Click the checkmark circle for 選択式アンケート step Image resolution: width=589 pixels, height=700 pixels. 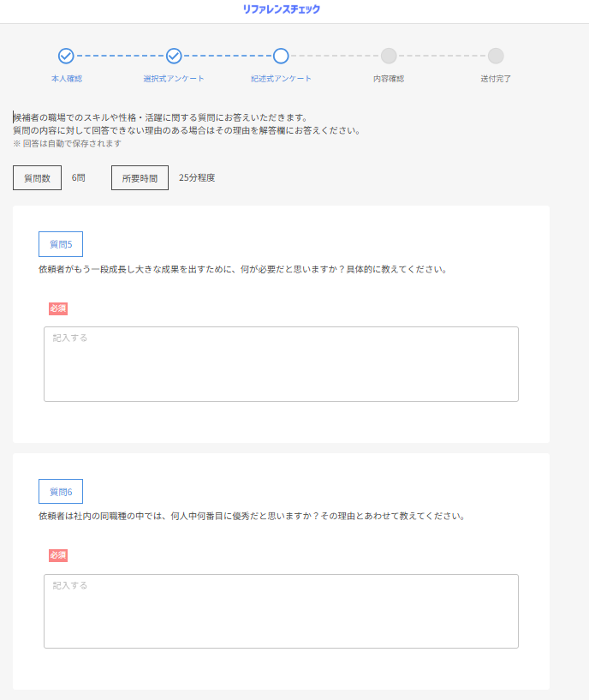click(x=174, y=56)
